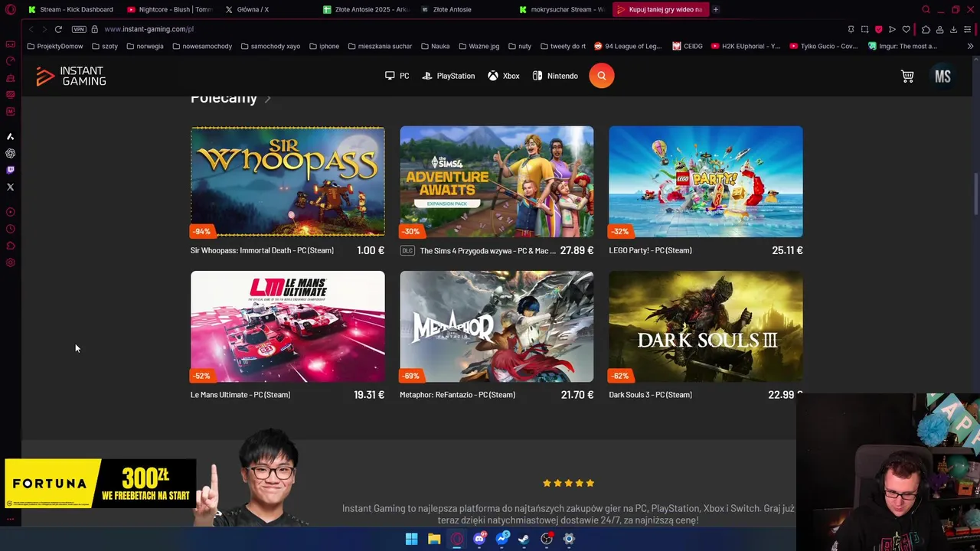Open the MS user profile avatar

click(x=942, y=76)
